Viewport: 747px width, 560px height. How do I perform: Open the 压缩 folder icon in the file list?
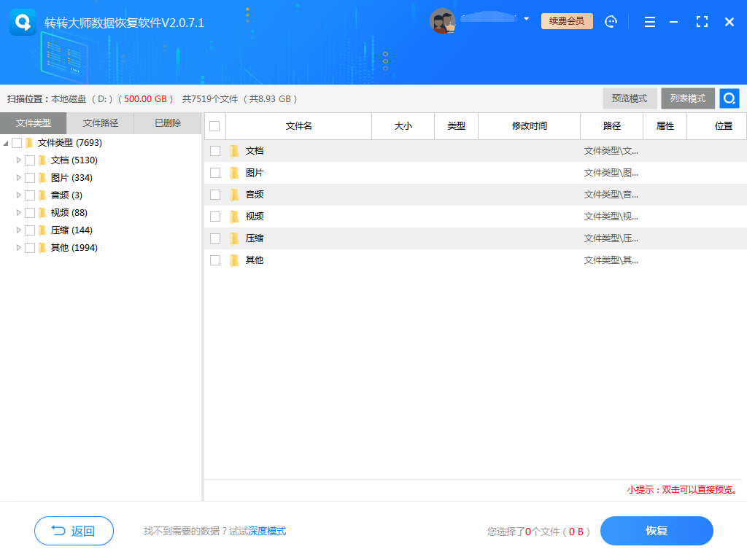(233, 238)
